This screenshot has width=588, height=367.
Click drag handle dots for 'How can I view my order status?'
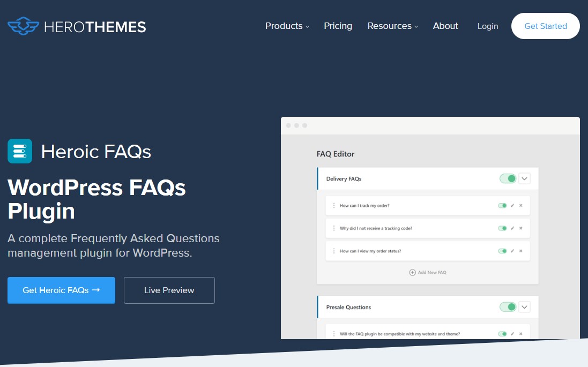334,251
